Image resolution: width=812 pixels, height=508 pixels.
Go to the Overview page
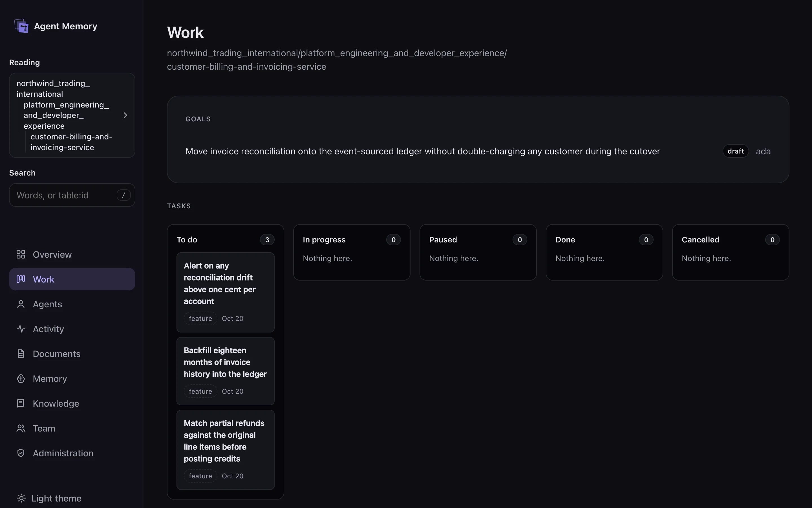pyautogui.click(x=72, y=254)
